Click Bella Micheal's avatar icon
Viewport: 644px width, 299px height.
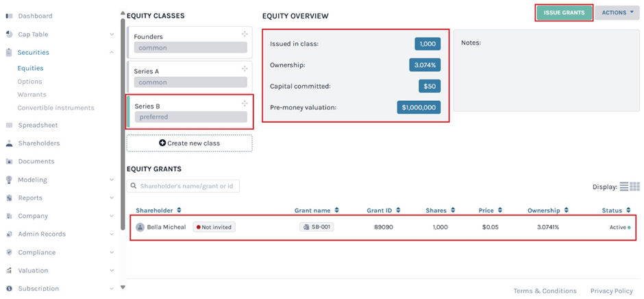click(x=140, y=227)
